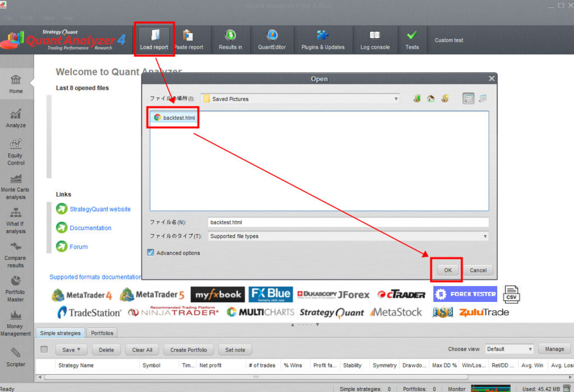Switch Open dialog to list view
The image size is (574, 392).
(469, 99)
